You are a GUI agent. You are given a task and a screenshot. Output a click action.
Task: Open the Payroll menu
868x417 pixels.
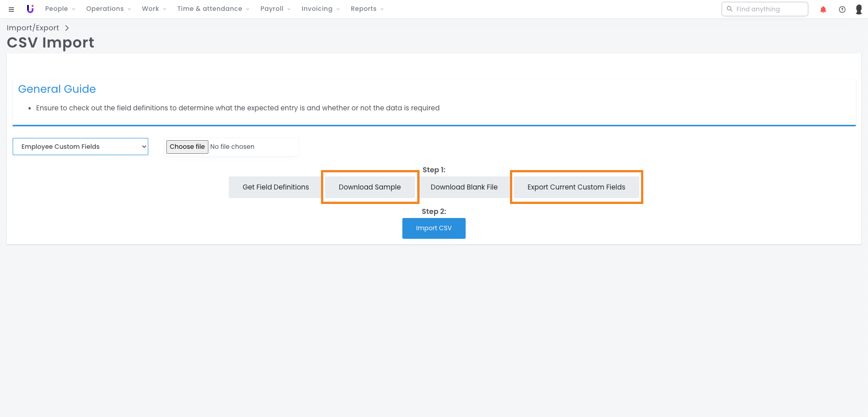tap(275, 9)
